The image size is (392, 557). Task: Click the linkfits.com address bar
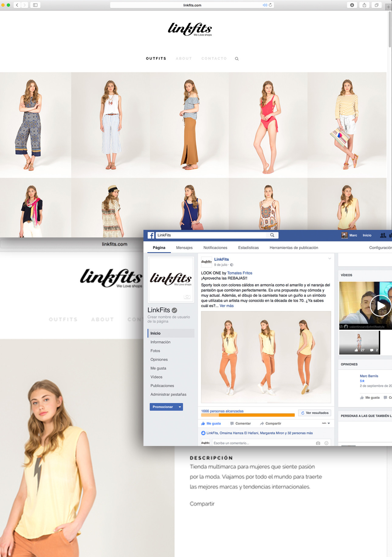[x=192, y=5]
